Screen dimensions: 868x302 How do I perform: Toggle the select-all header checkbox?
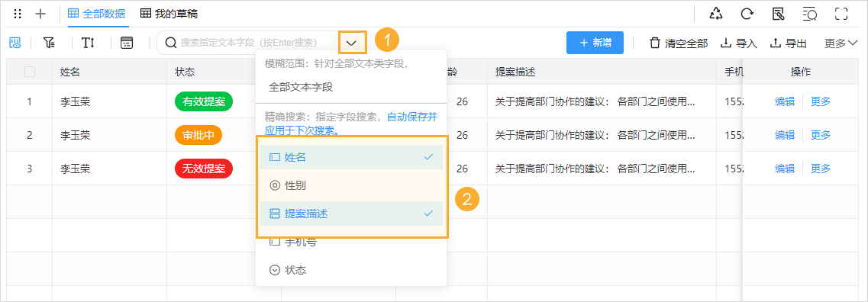(x=30, y=72)
